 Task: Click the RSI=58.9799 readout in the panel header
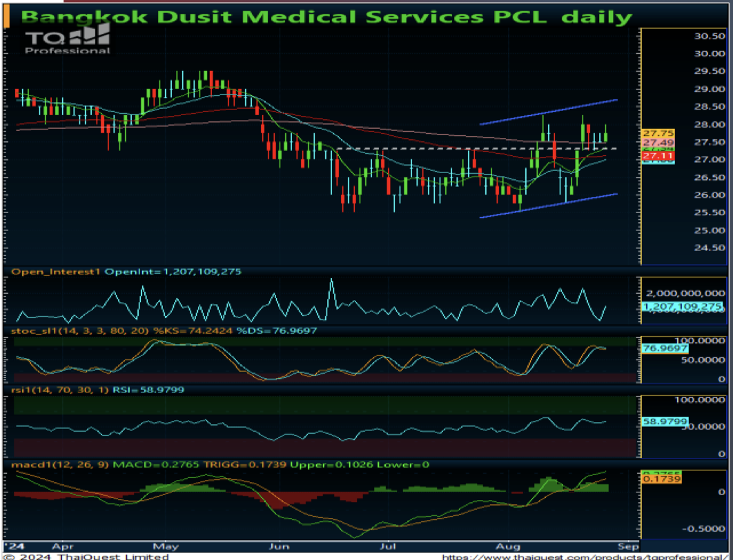(x=148, y=390)
